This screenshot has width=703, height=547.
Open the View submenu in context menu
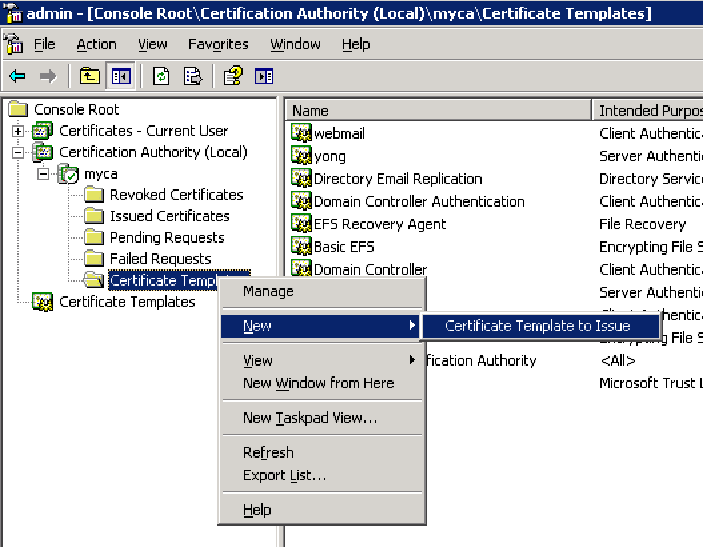pos(321,360)
